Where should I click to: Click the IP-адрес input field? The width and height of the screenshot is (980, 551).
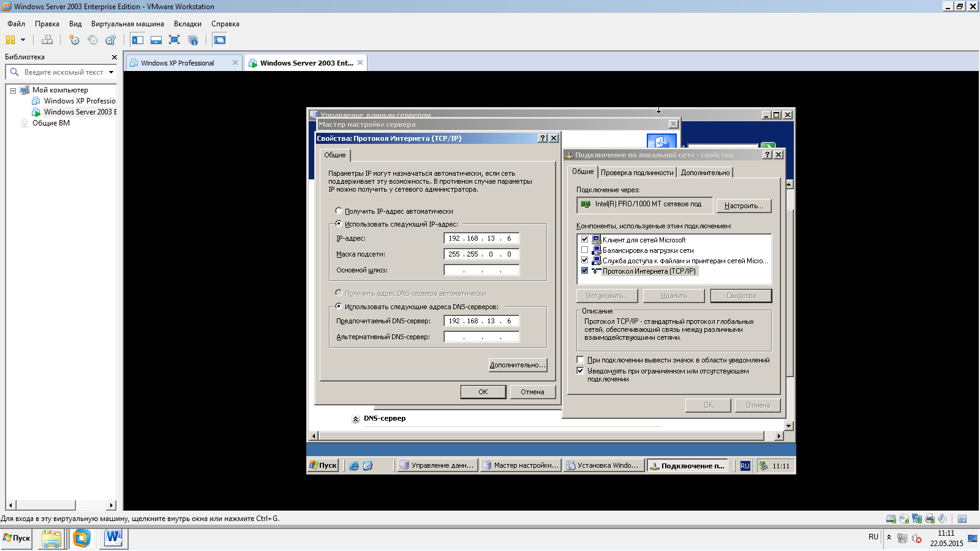coord(481,238)
